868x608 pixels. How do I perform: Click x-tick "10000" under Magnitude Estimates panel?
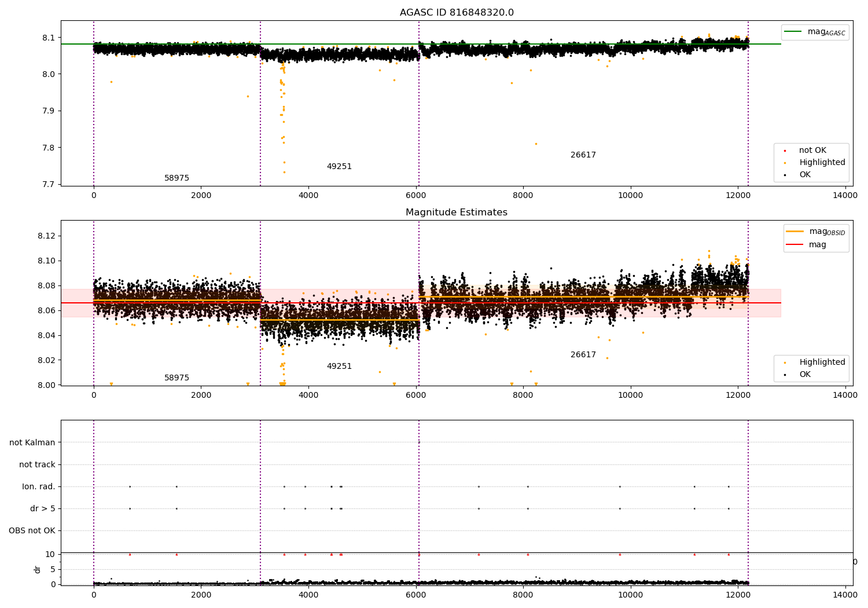pos(630,395)
